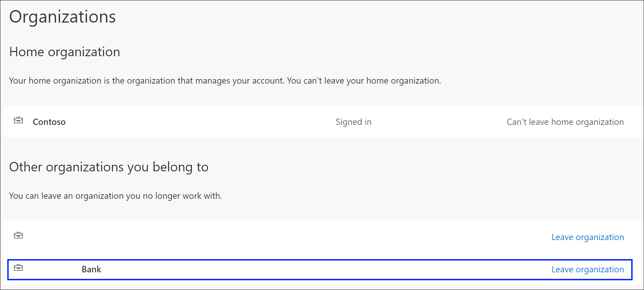Click Leave organization for the unnamed organization
The width and height of the screenshot is (644, 290).
coord(588,237)
